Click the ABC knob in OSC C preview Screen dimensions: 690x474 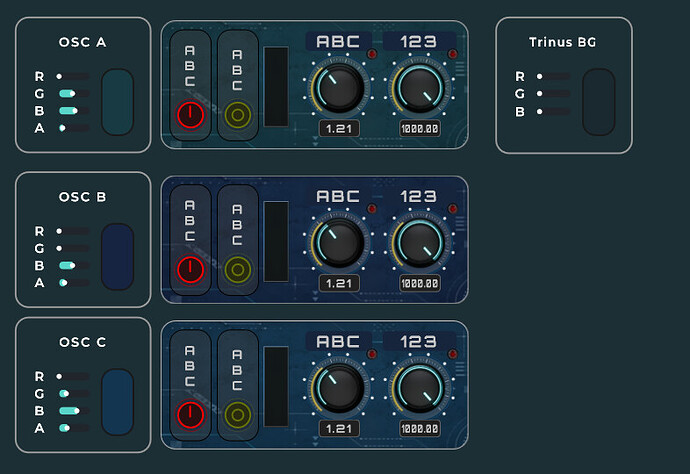pos(339,388)
